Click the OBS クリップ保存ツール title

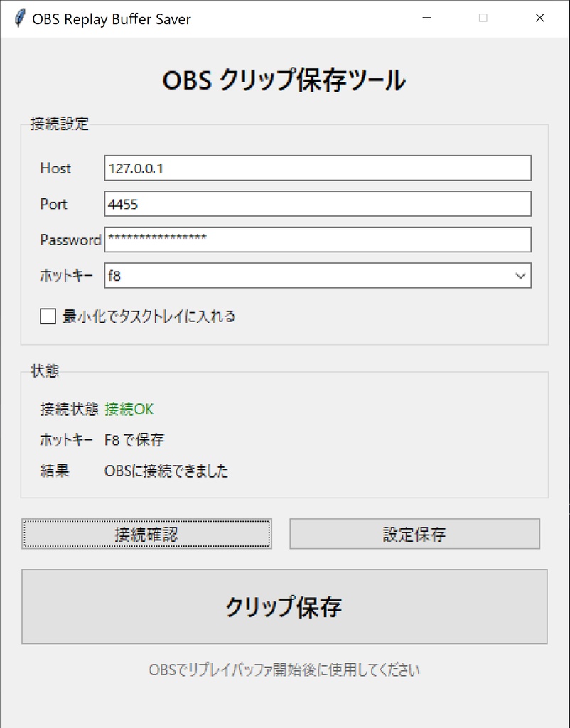pyautogui.click(x=284, y=81)
